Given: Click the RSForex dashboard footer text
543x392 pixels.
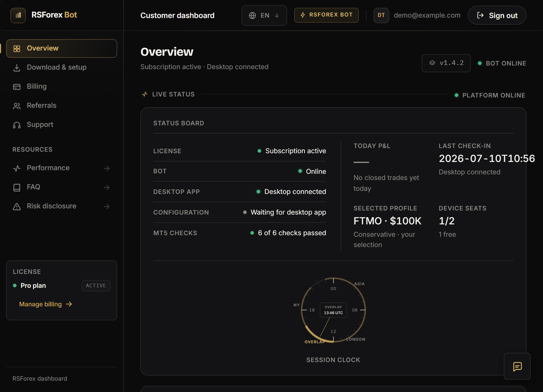Looking at the screenshot, I should 40,379.
